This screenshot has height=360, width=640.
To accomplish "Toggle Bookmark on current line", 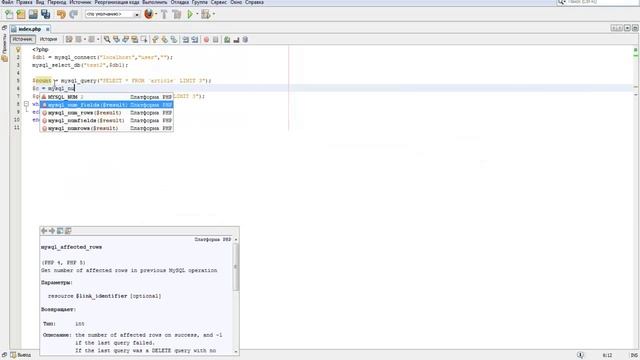I will pos(174,40).
